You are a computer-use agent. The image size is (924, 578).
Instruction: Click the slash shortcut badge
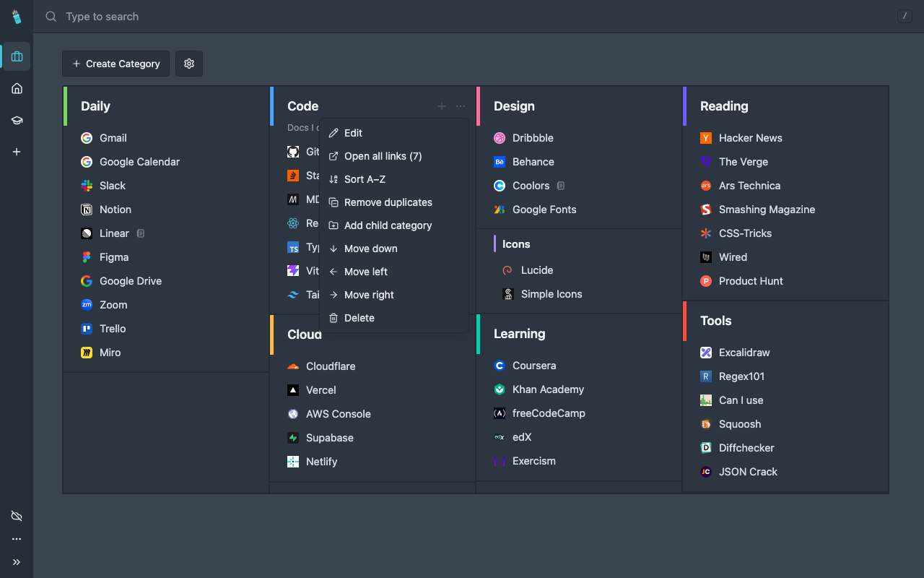[x=905, y=16]
